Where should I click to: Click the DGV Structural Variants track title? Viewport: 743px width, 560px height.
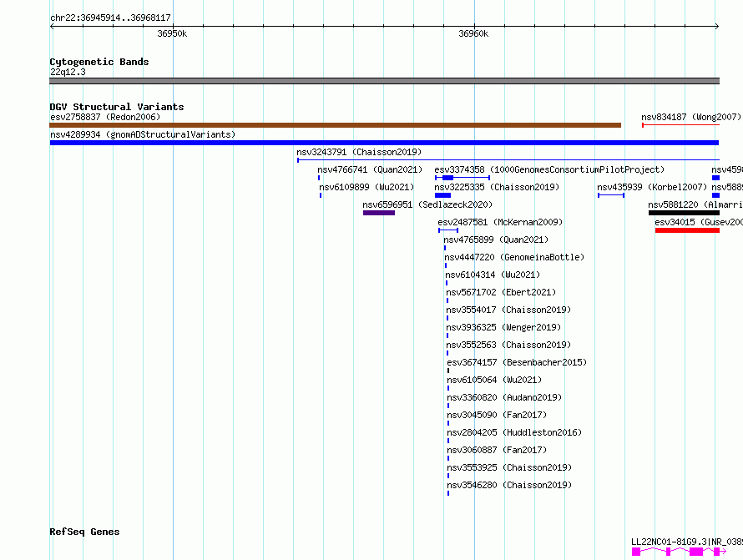[x=117, y=107]
